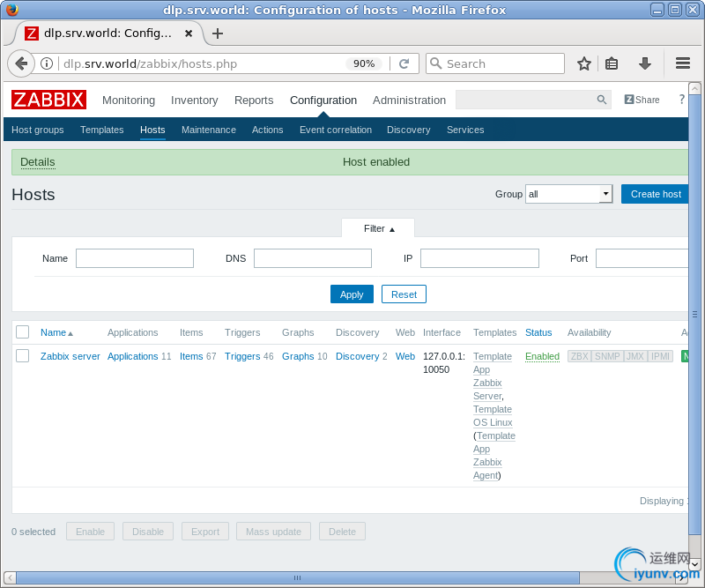705x588 pixels.
Task: Click the Name filter input field
Action: click(x=135, y=258)
